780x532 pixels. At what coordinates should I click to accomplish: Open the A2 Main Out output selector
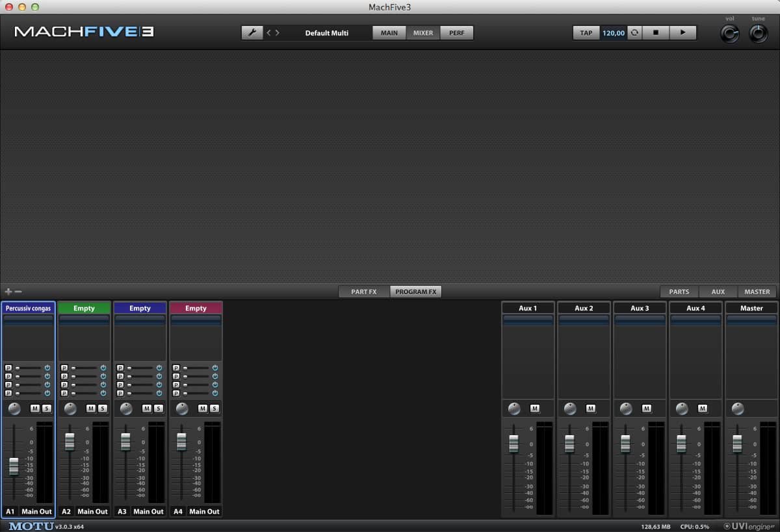point(92,511)
